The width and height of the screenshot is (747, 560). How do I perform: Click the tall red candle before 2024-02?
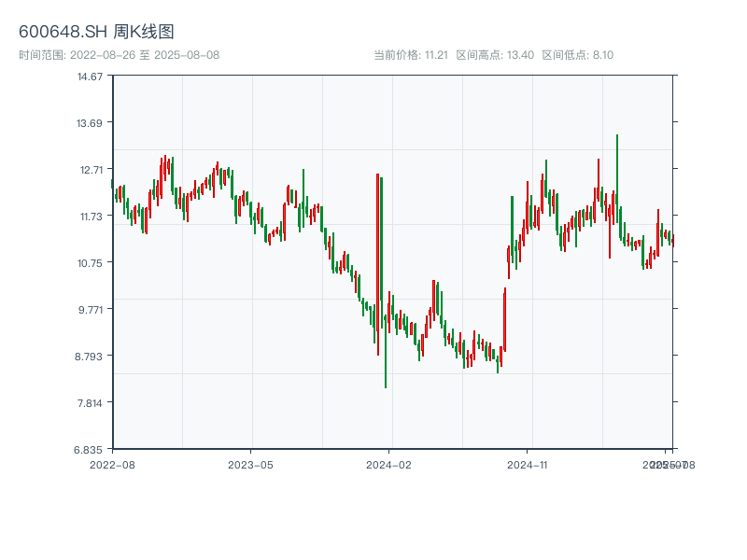(x=378, y=264)
